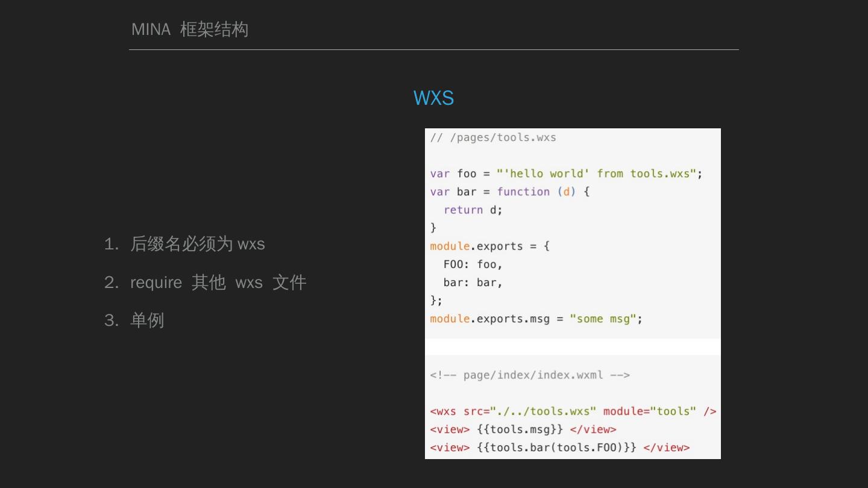The image size is (868, 488).
Task: Click the comment "// /pages/tools.wxs"
Action: click(x=493, y=137)
